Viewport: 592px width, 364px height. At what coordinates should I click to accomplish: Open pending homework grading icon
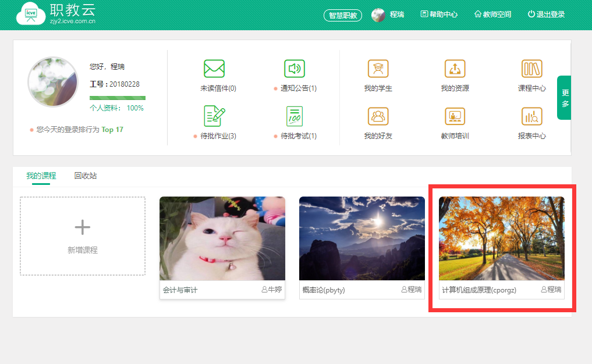point(214,116)
